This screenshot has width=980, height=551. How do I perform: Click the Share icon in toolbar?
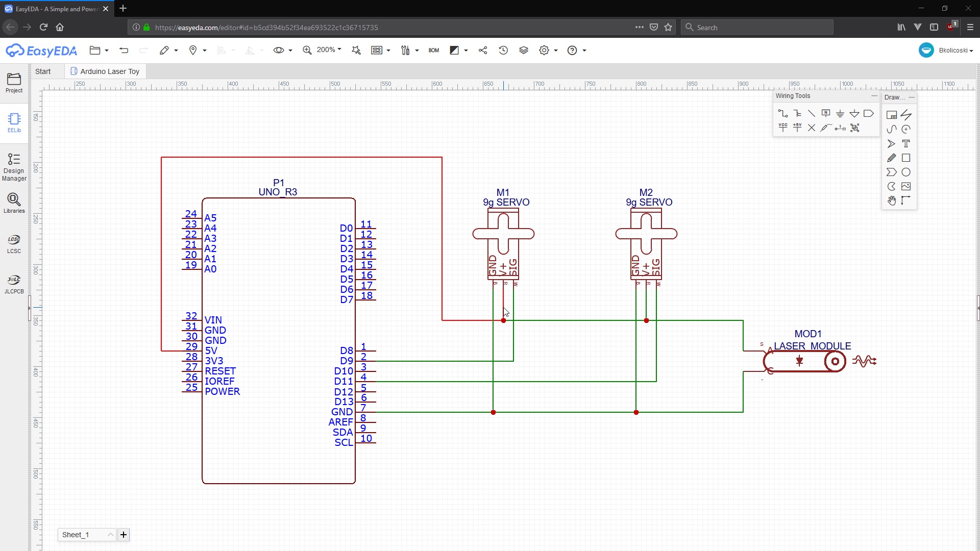(x=483, y=50)
